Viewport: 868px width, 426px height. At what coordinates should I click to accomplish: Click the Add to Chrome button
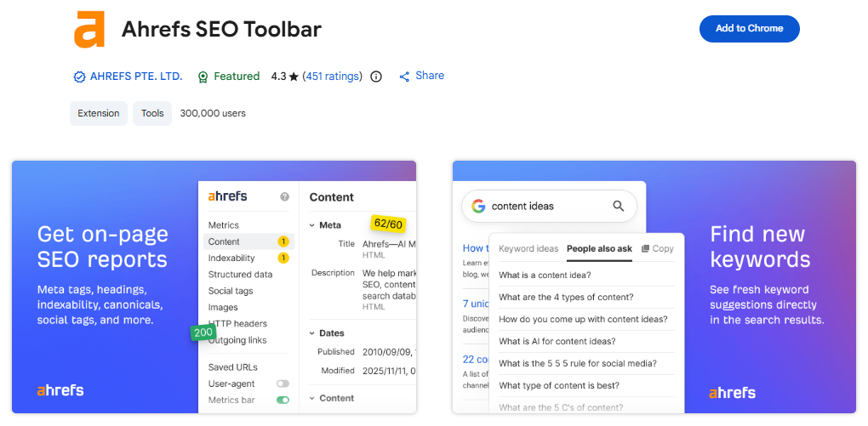(x=749, y=29)
